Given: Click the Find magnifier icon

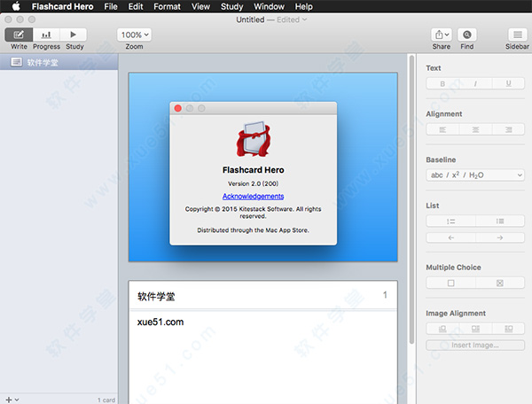Looking at the screenshot, I should pyautogui.click(x=467, y=35).
